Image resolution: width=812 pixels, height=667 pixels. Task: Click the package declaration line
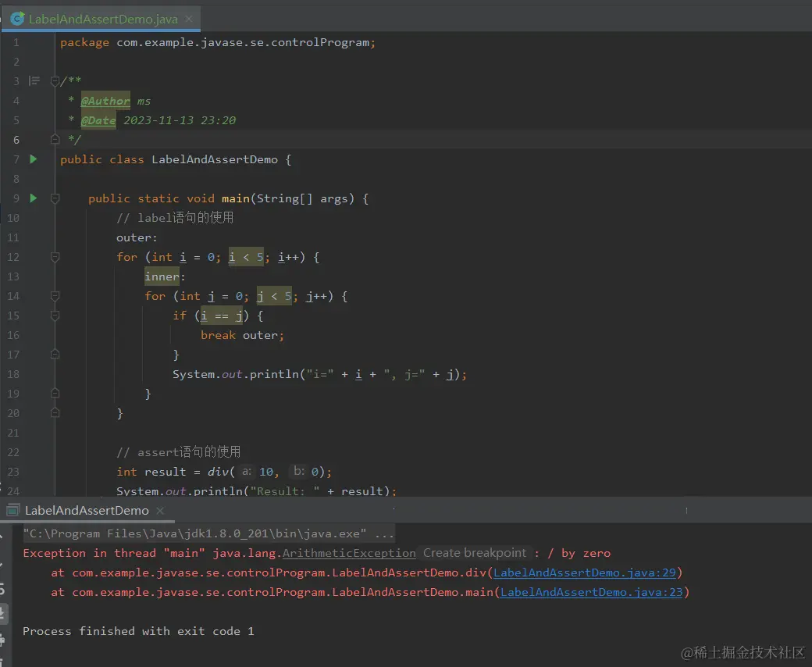218,42
